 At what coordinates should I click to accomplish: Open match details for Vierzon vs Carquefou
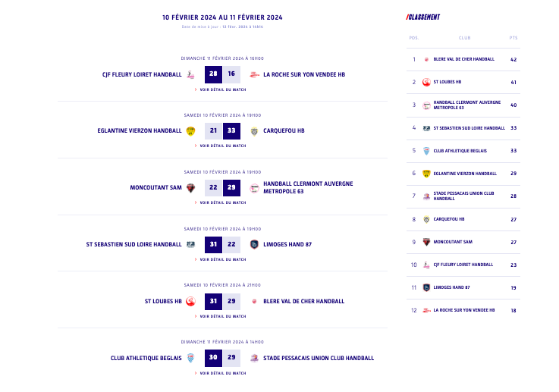coord(222,146)
